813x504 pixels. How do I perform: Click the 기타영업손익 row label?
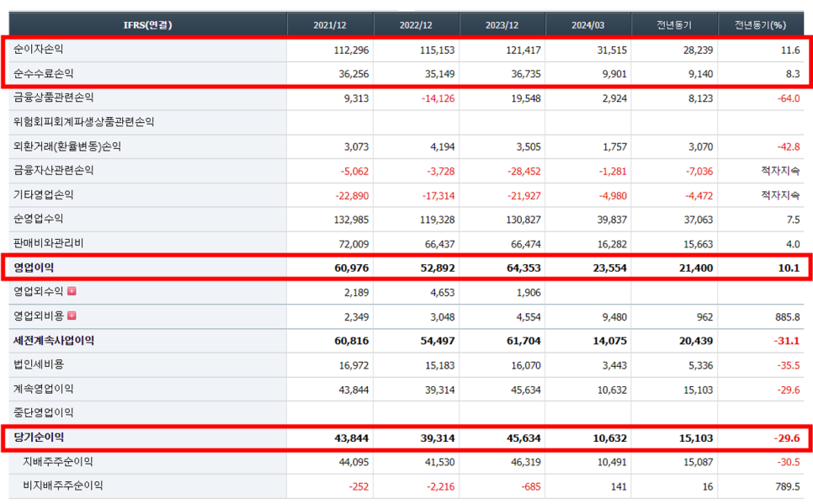pos(44,194)
